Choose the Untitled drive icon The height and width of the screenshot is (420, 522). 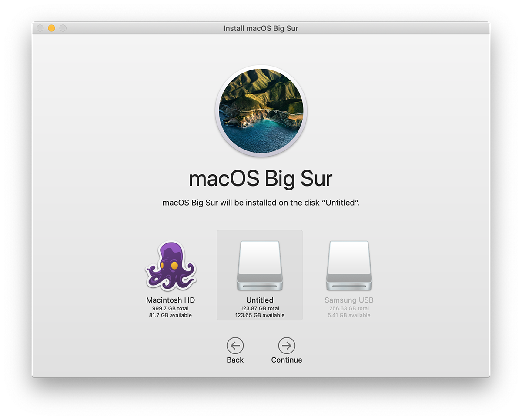tap(260, 266)
